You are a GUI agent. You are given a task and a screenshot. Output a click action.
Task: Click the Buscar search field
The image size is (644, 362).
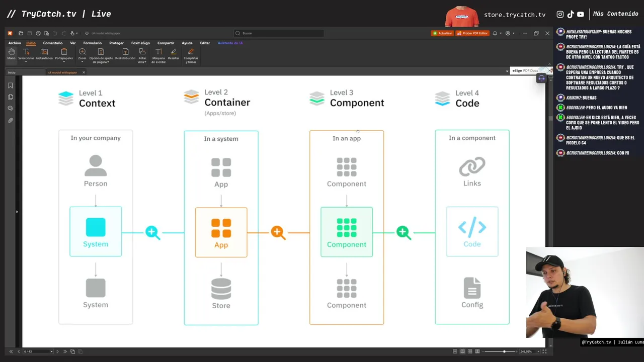point(279,33)
